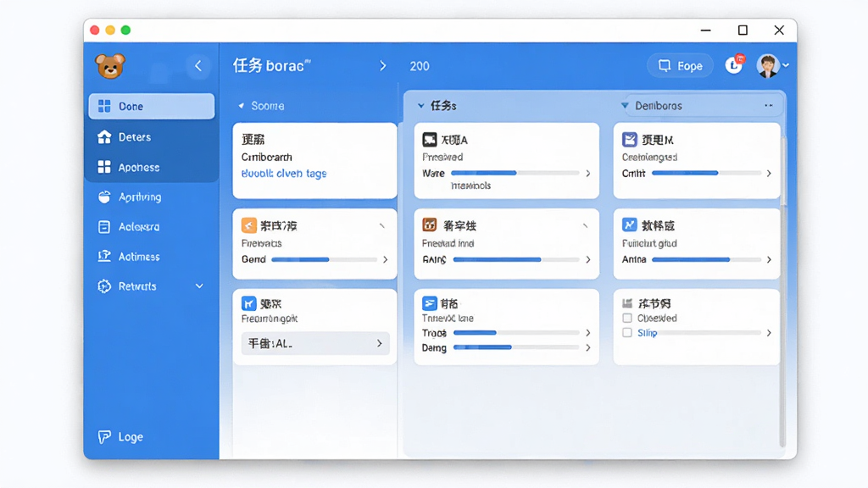868x488 pixels.
Task: Click the Retwurts gear icon
Action: (x=104, y=286)
